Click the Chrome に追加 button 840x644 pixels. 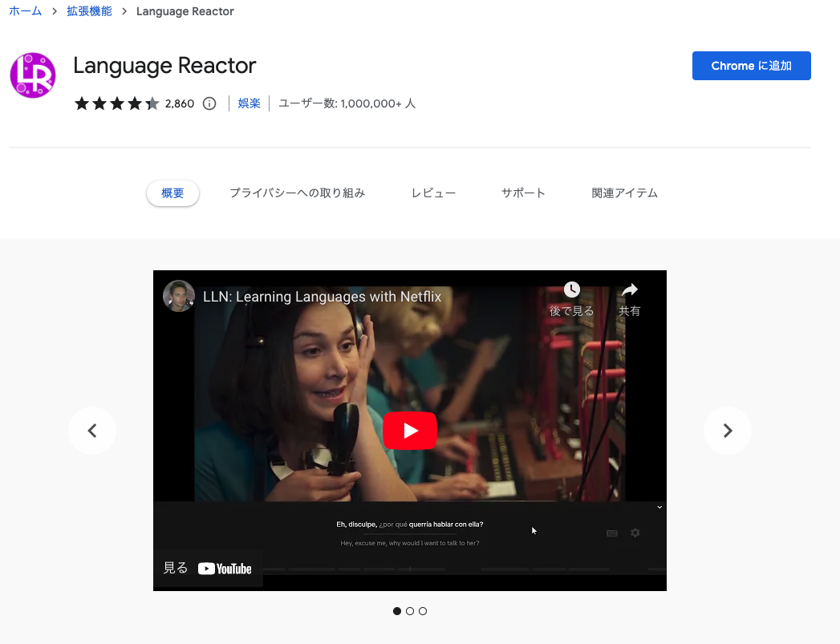tap(751, 66)
